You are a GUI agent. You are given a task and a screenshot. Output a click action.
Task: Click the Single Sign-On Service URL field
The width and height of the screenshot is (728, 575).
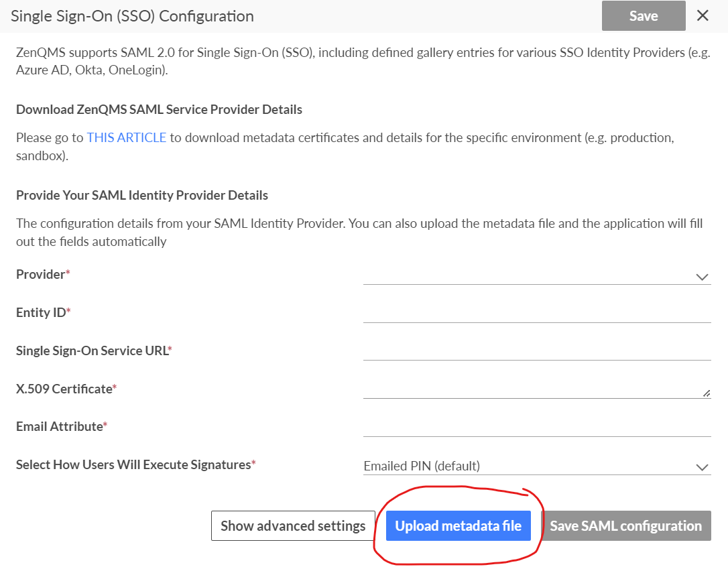(537, 350)
